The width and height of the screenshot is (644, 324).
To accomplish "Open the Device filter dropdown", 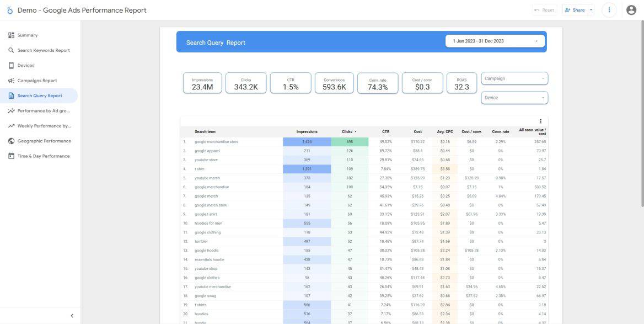I will point(514,98).
